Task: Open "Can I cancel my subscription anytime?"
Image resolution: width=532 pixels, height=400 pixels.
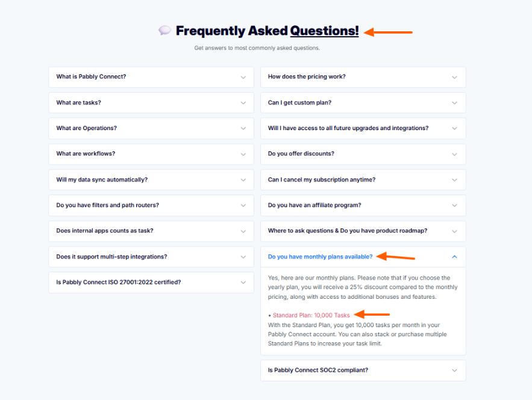Action: 363,180
